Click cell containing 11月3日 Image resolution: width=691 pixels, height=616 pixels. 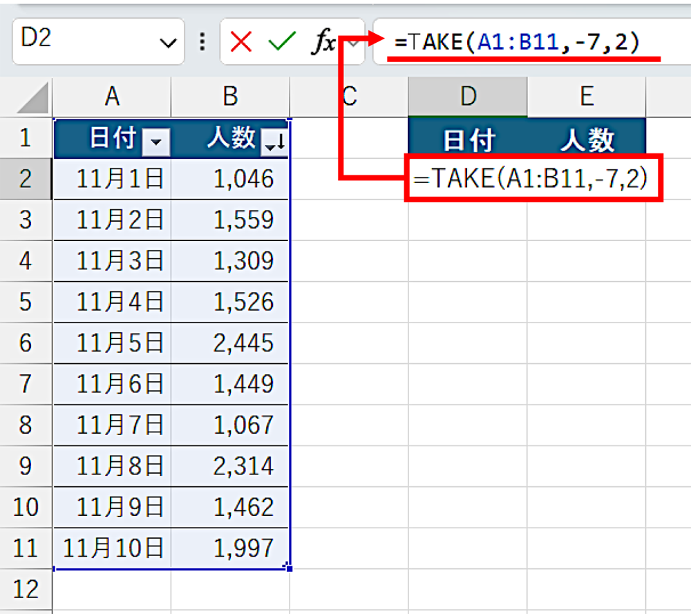point(112,260)
